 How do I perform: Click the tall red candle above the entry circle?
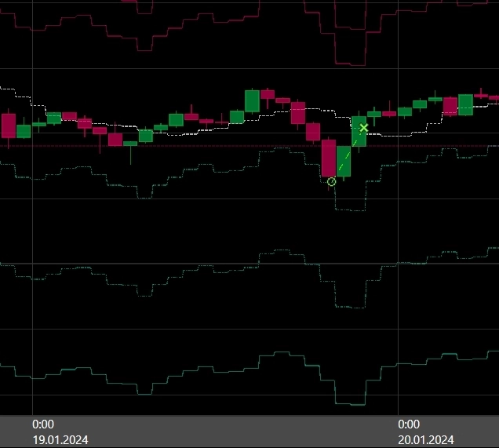click(329, 158)
